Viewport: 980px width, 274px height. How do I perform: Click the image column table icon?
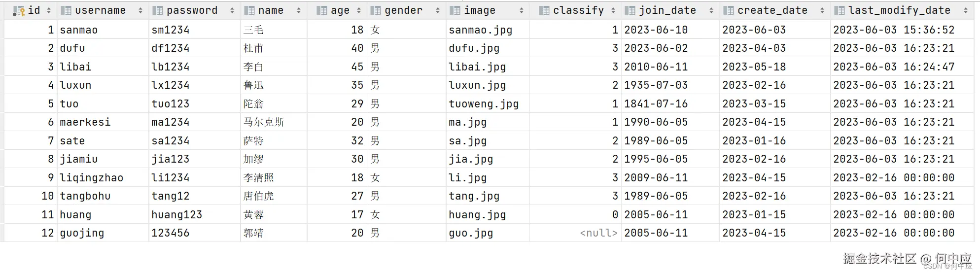[455, 10]
